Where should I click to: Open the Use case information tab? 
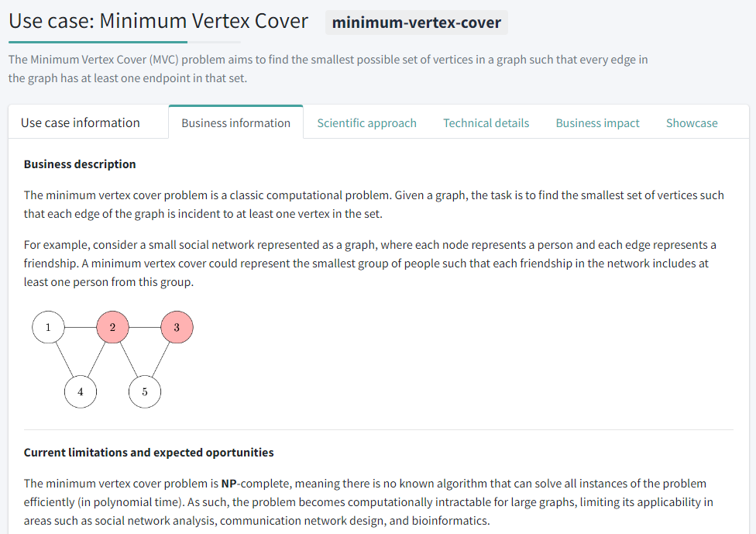click(x=81, y=122)
